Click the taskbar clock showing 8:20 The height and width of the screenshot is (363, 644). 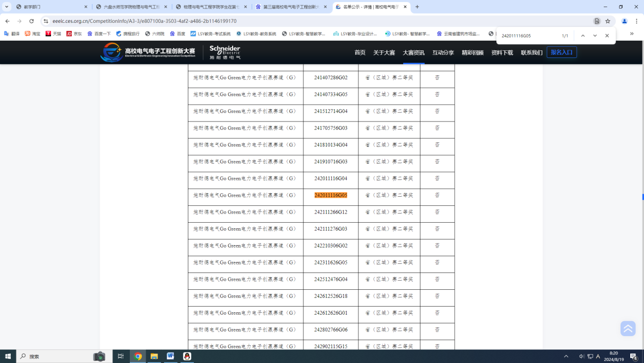pos(613,356)
